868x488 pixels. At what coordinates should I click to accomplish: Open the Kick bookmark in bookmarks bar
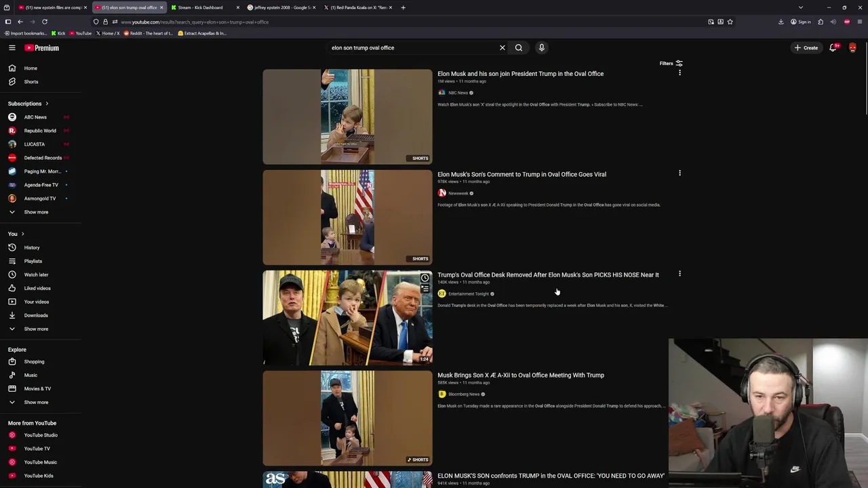tap(58, 33)
